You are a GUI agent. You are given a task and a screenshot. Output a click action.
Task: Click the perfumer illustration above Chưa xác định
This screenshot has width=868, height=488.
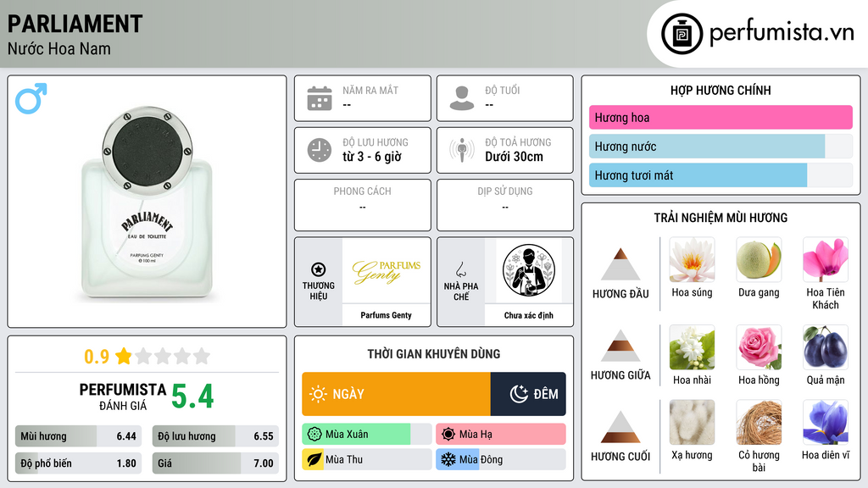(529, 270)
